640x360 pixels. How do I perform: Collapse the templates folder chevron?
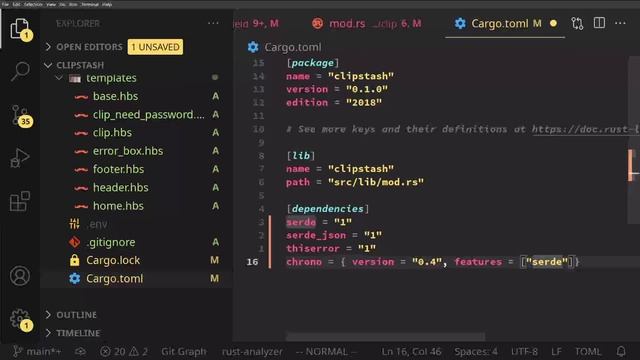click(x=60, y=78)
